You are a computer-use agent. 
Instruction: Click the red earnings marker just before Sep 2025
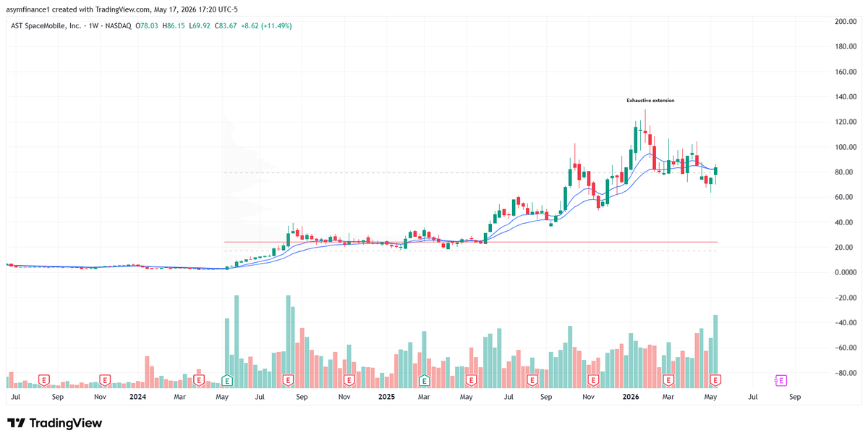coord(532,380)
